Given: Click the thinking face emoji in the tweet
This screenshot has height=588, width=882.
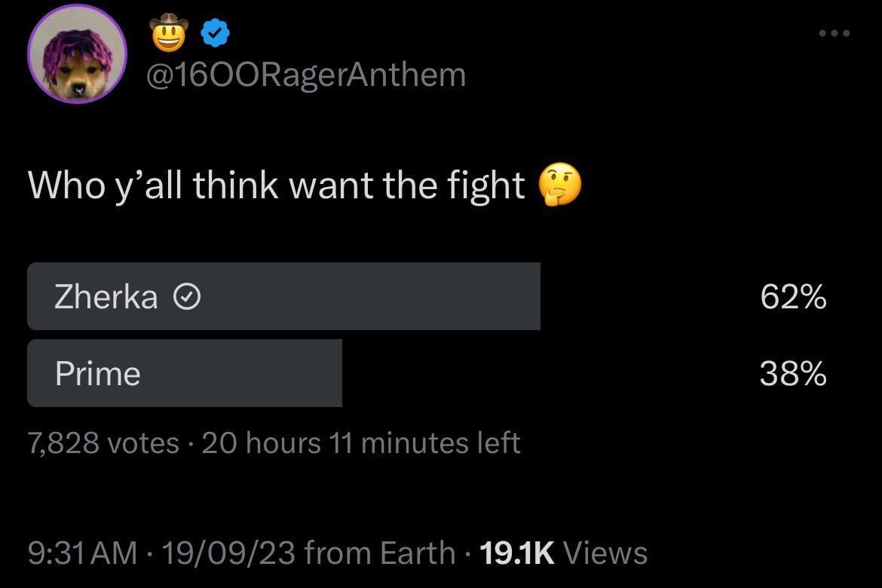Looking at the screenshot, I should pos(559,185).
